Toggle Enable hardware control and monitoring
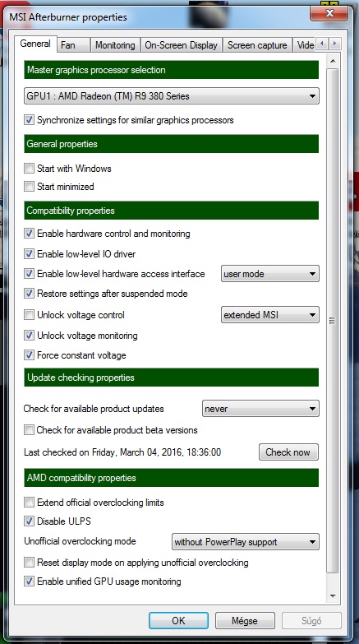The height and width of the screenshot is (644, 359). (x=29, y=234)
